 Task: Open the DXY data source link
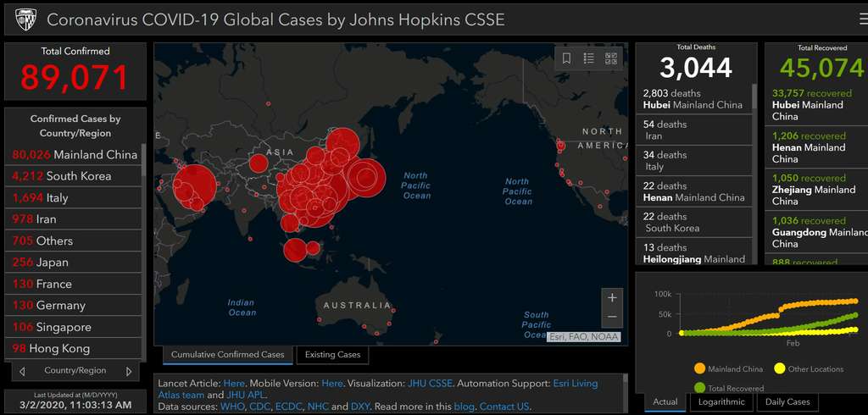click(360, 407)
